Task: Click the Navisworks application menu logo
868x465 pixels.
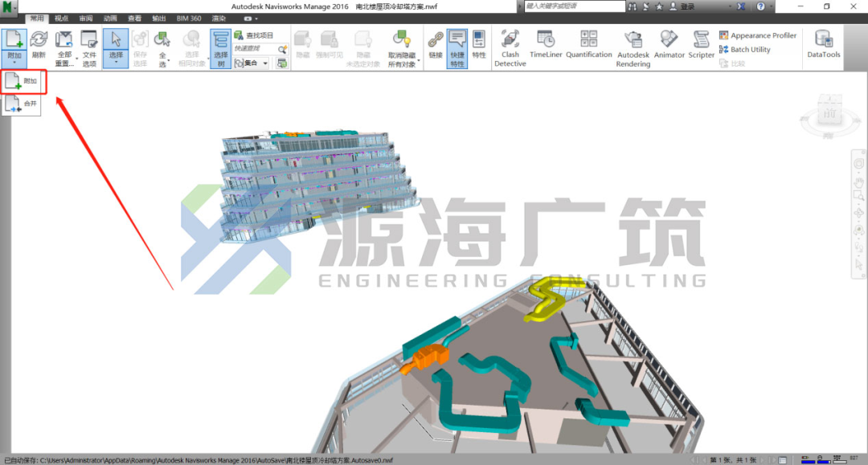Action: pyautogui.click(x=8, y=6)
